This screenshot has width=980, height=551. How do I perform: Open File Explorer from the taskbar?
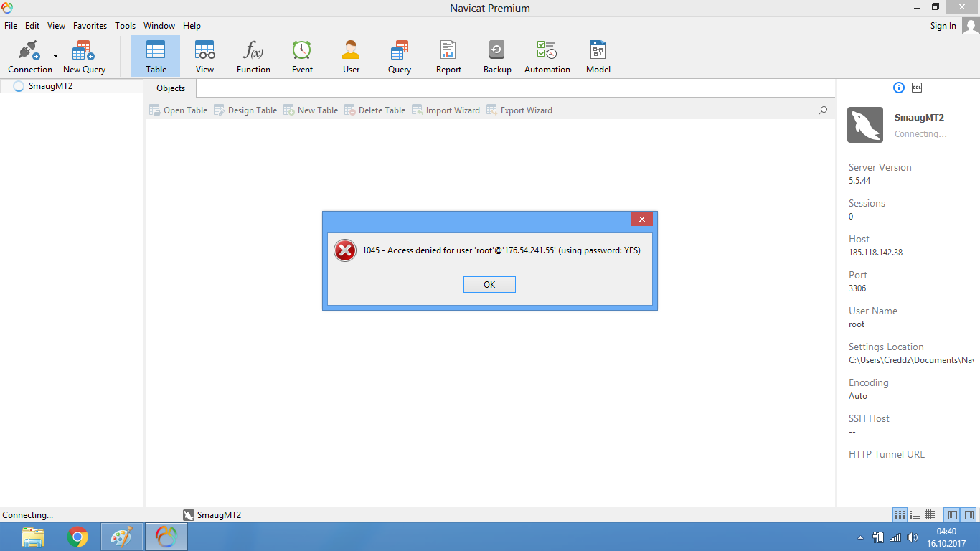click(x=33, y=537)
